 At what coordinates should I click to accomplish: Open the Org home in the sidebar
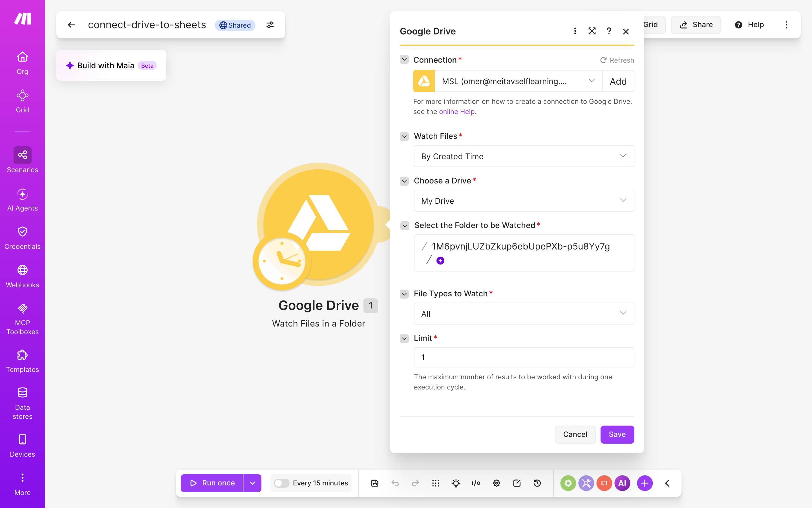tap(23, 63)
